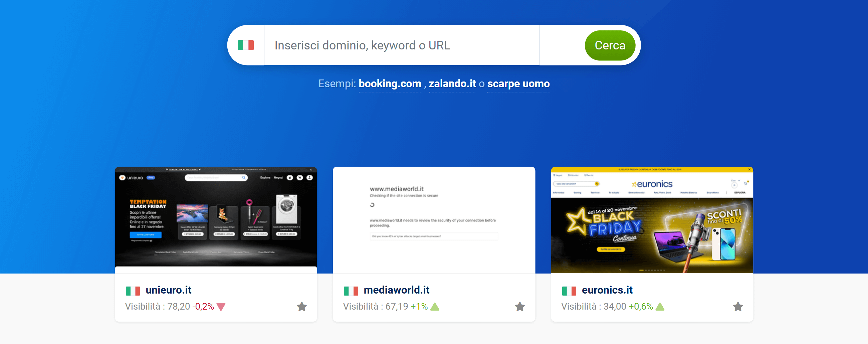Focus the domain, keyword or URL field
Screen dimensions: 868x344
tap(402, 45)
